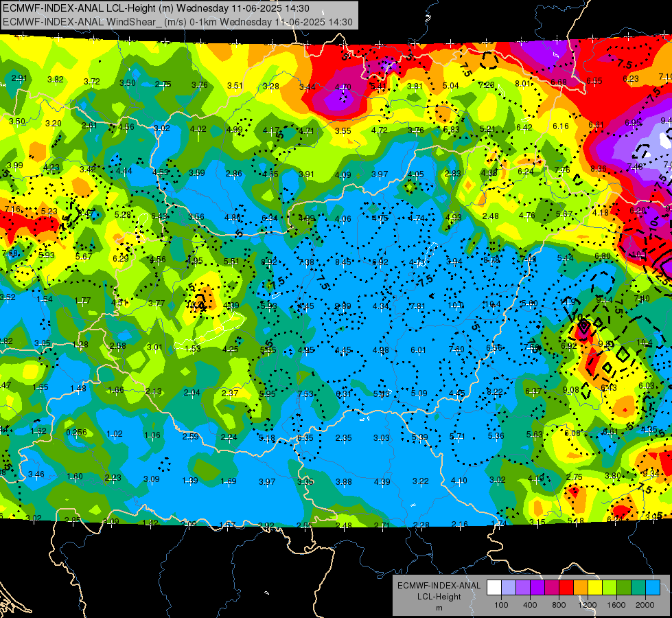The height and width of the screenshot is (618, 672).
Task: Click the grid value 1.77
Action: tap(82, 300)
